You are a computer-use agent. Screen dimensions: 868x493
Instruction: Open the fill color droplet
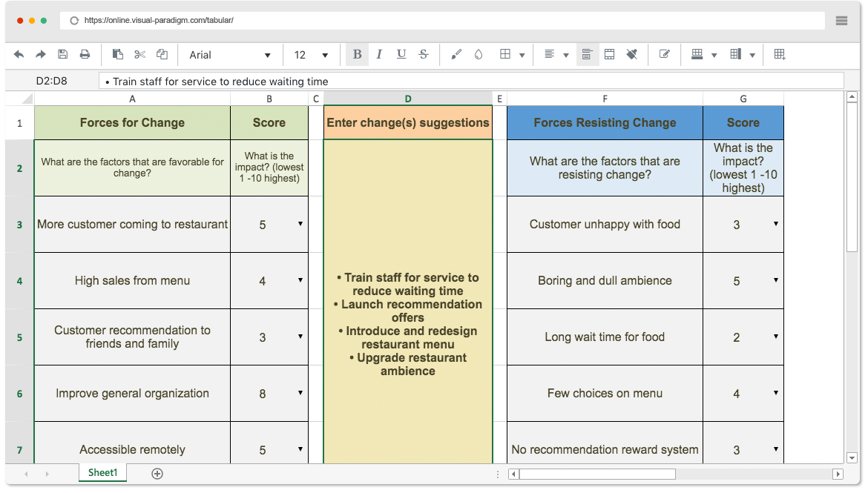coord(479,54)
